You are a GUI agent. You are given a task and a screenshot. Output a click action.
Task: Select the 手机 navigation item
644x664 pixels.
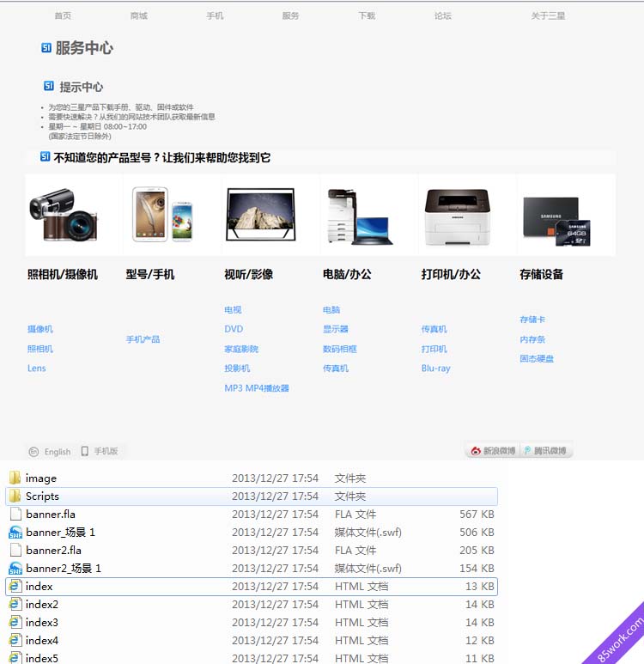(215, 15)
